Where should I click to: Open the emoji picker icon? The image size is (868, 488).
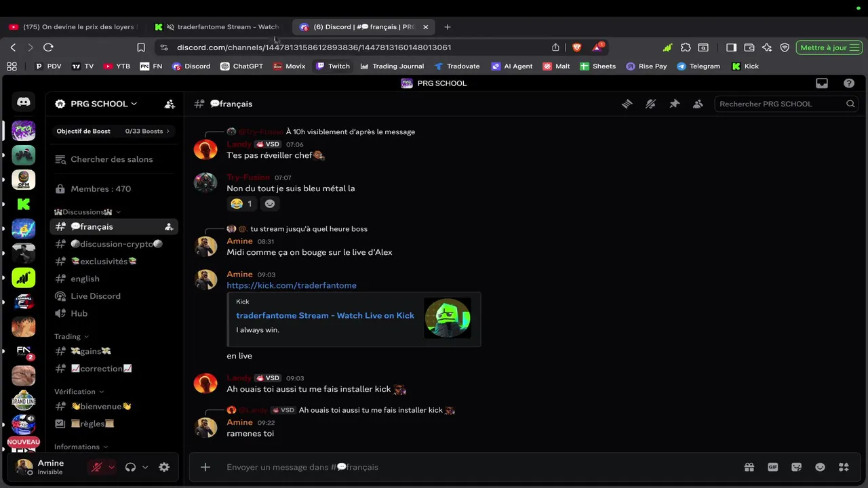click(x=820, y=467)
